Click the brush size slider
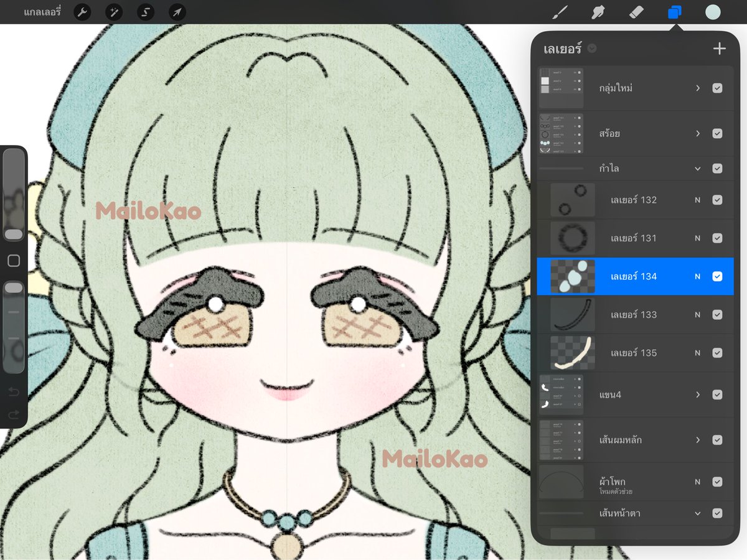The height and width of the screenshot is (560, 747). 14,195
